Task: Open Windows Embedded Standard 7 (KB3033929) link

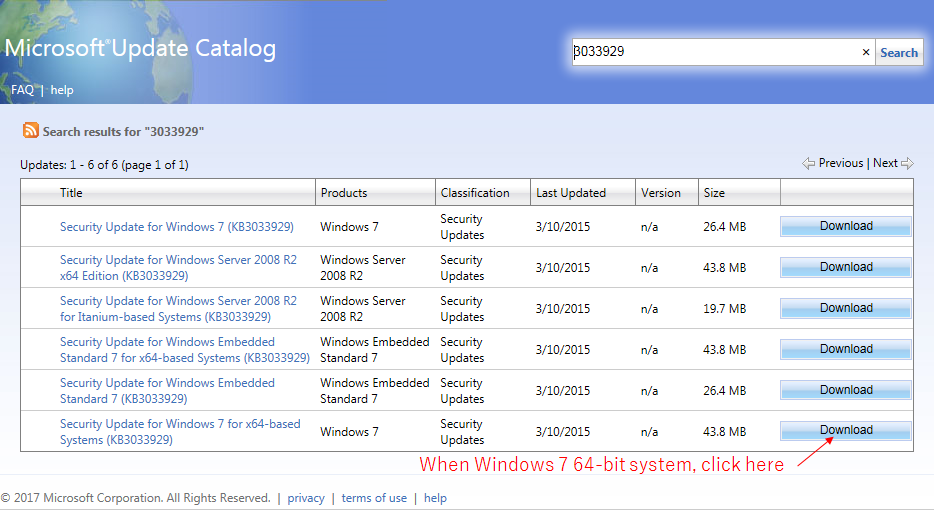Action: click(167, 391)
